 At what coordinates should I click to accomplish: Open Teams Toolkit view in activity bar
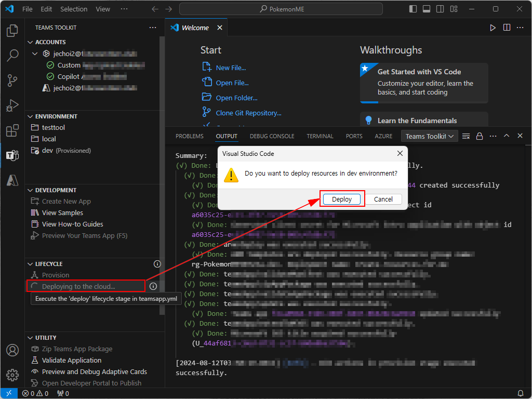(12, 155)
